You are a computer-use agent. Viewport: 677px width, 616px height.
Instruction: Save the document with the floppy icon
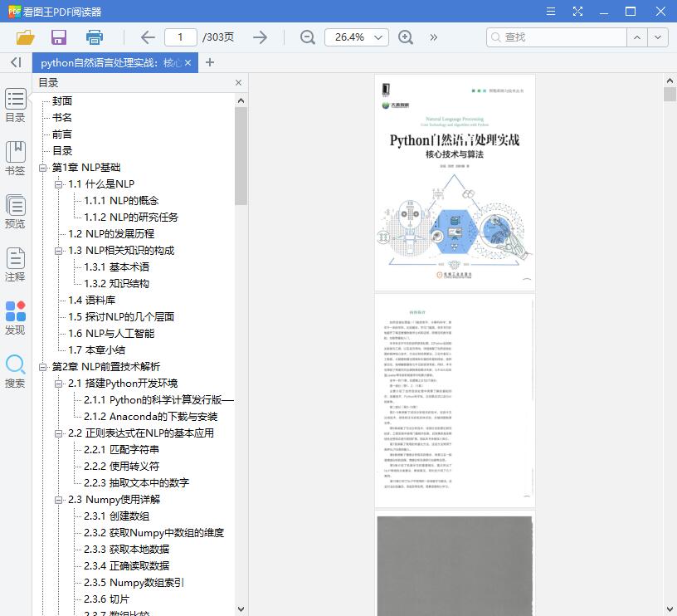[x=59, y=37]
